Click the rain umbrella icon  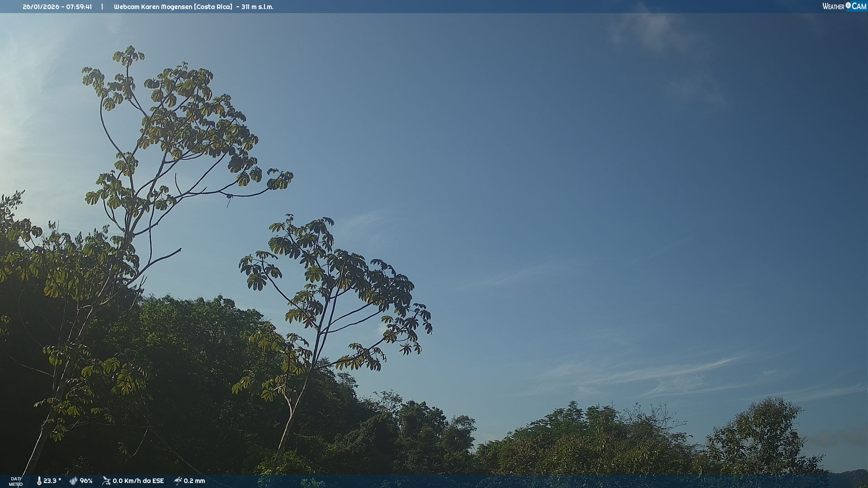point(178,481)
